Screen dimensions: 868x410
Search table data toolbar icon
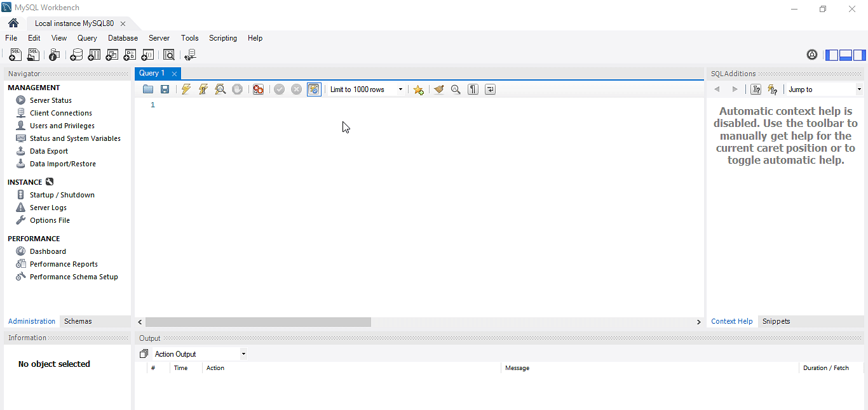[168, 55]
